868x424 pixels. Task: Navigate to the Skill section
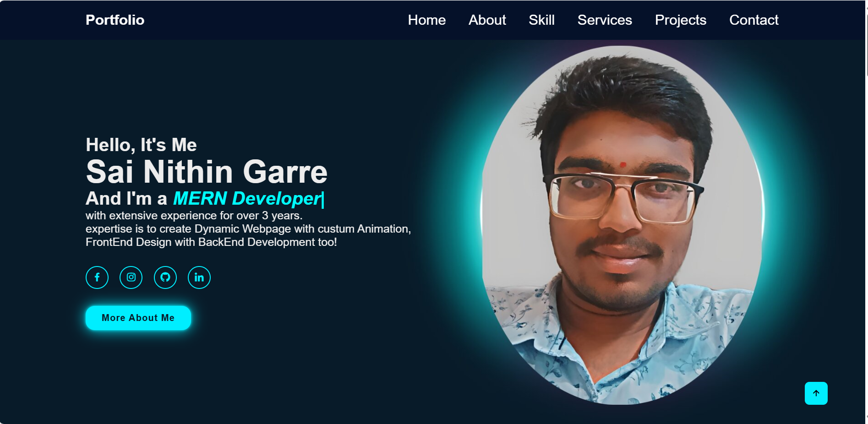(x=541, y=20)
